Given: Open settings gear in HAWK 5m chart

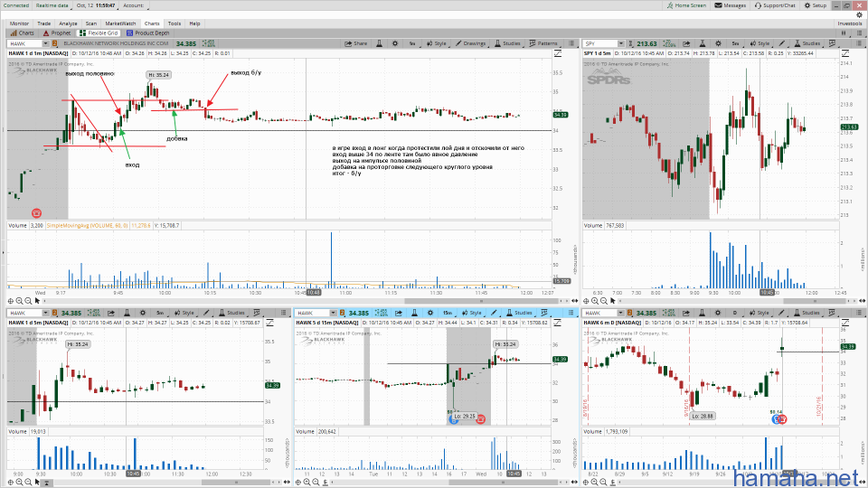Looking at the screenshot, I should coord(142,314).
